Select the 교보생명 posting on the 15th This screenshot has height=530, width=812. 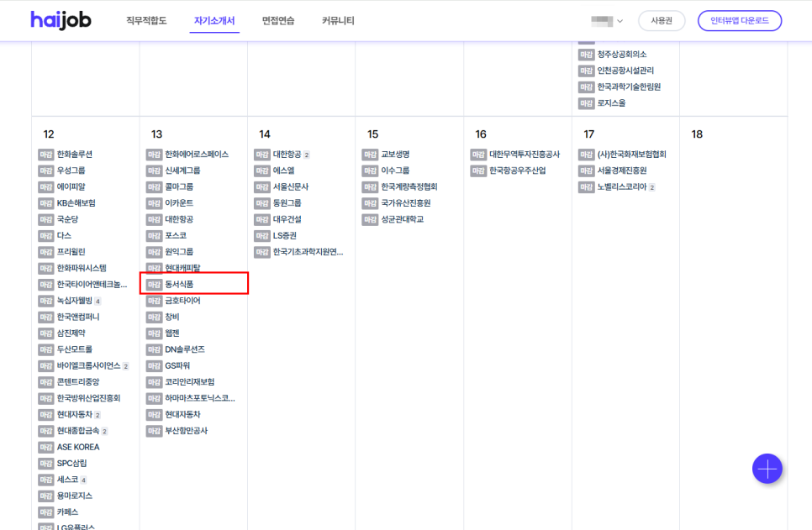[x=395, y=155]
